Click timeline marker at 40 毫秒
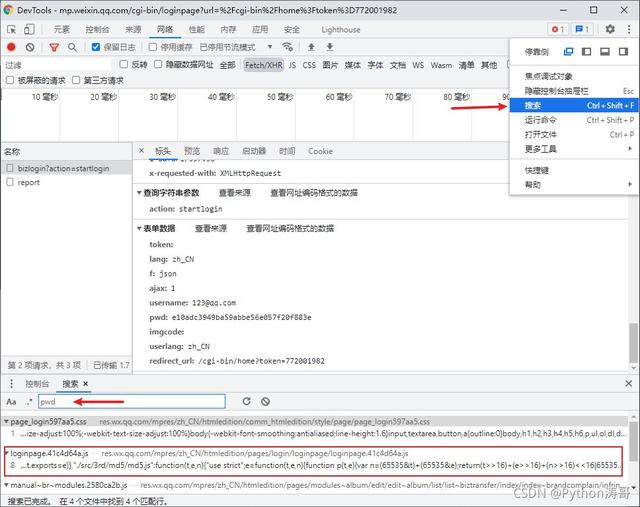 point(221,97)
